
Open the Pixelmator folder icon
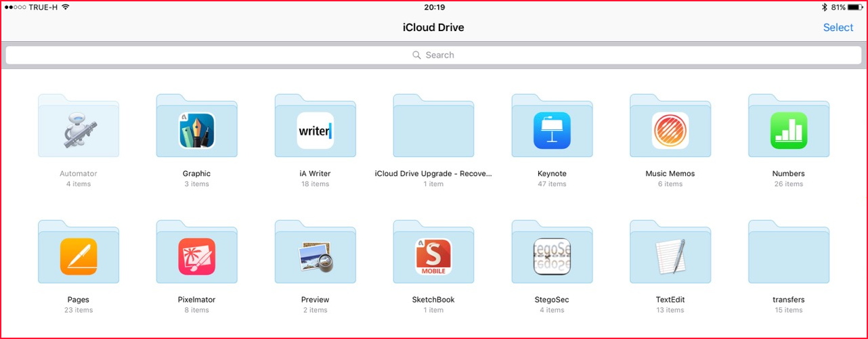197,252
